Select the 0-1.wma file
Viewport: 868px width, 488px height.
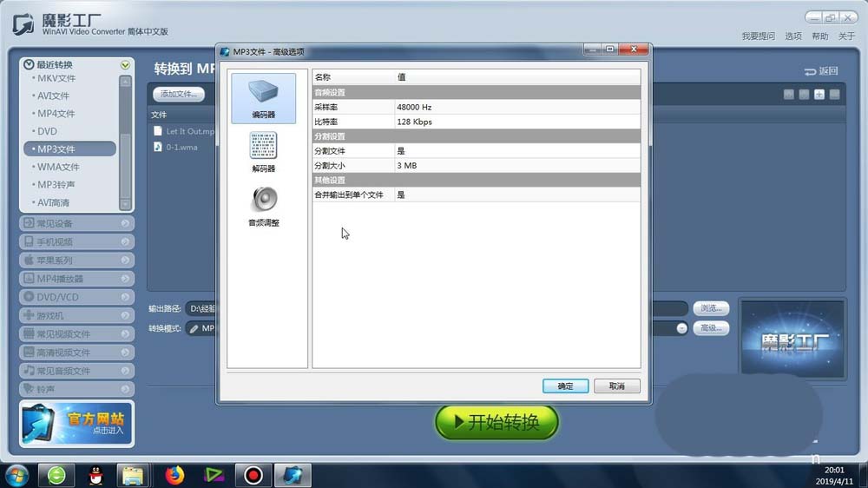[175, 148]
